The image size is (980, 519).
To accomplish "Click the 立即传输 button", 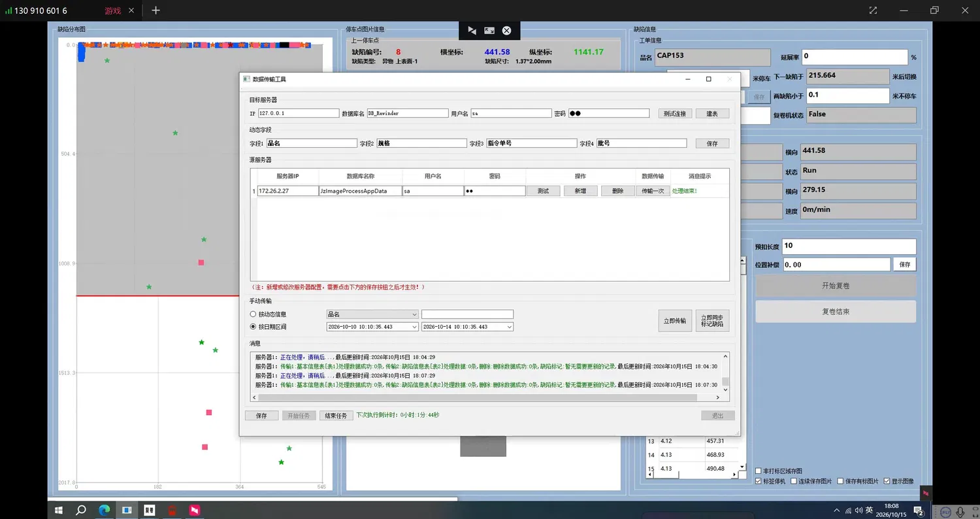I will point(675,321).
